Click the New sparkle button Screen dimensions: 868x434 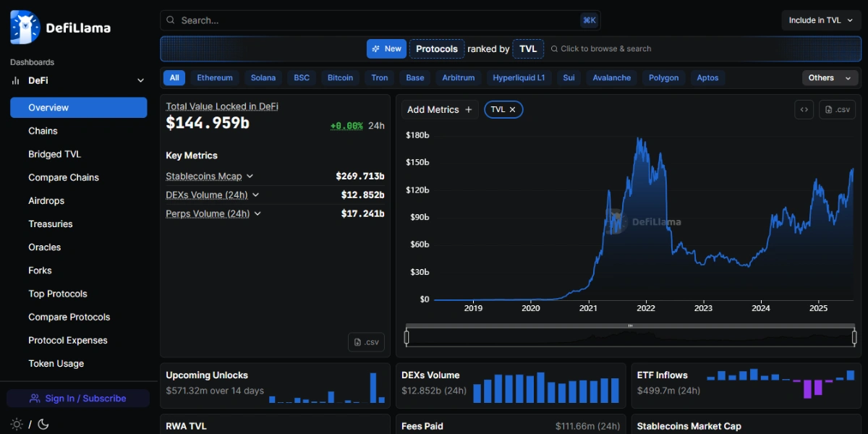tap(386, 48)
